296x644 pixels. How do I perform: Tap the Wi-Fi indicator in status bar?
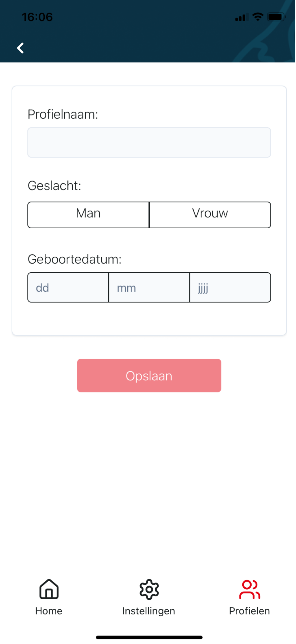point(258,16)
